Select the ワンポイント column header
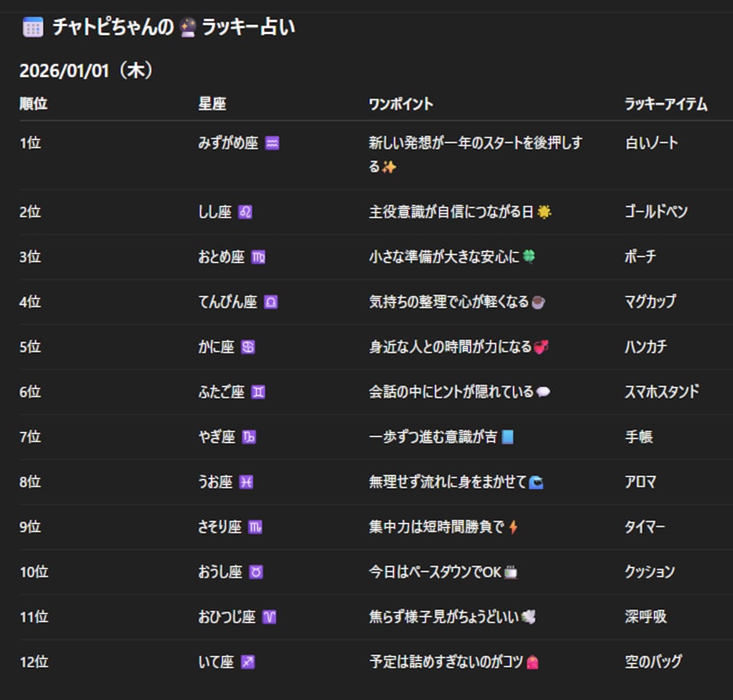 (x=401, y=104)
